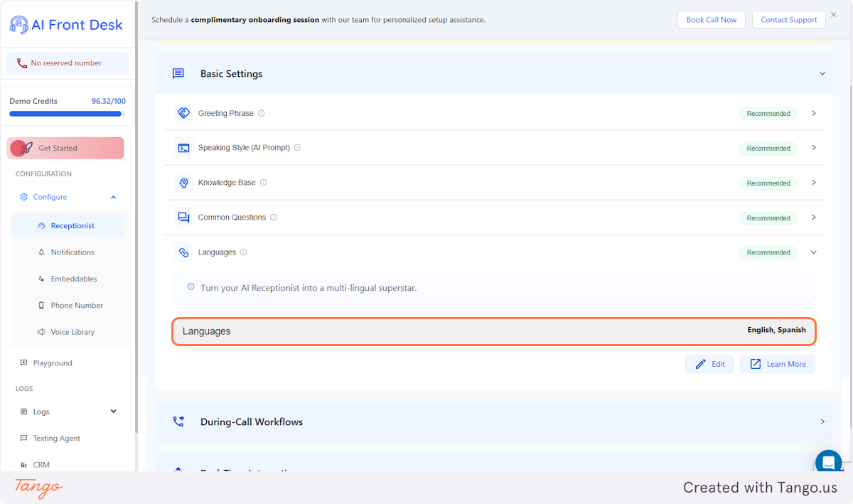This screenshot has height=504, width=853.
Task: Expand the Greeting Phrase row arrow
Action: pyautogui.click(x=814, y=113)
